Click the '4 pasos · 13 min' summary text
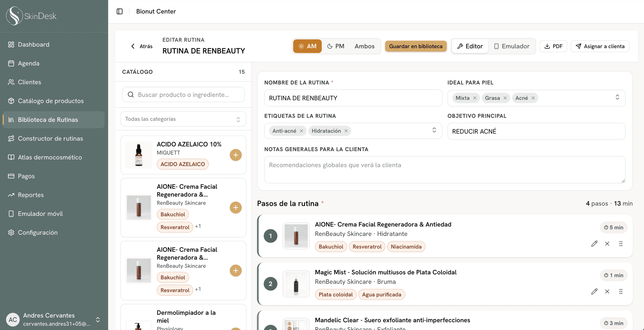644x330 pixels. [609, 204]
